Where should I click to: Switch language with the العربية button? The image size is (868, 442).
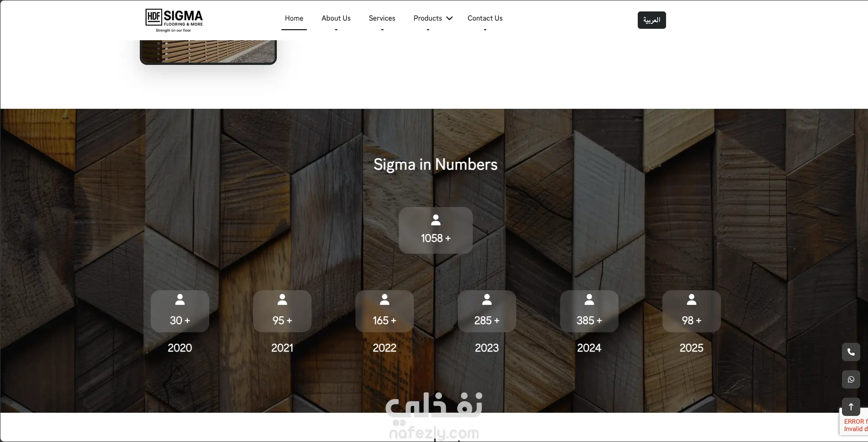pos(651,20)
